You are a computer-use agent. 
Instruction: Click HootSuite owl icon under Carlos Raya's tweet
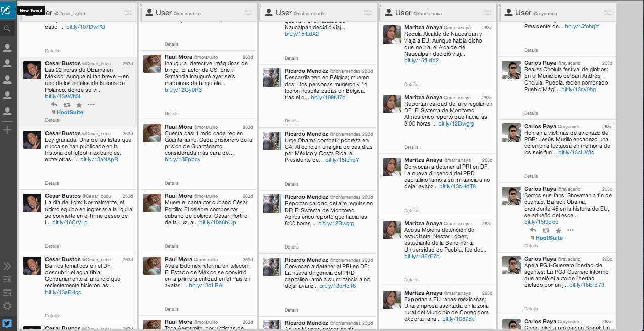pyautogui.click(x=532, y=238)
